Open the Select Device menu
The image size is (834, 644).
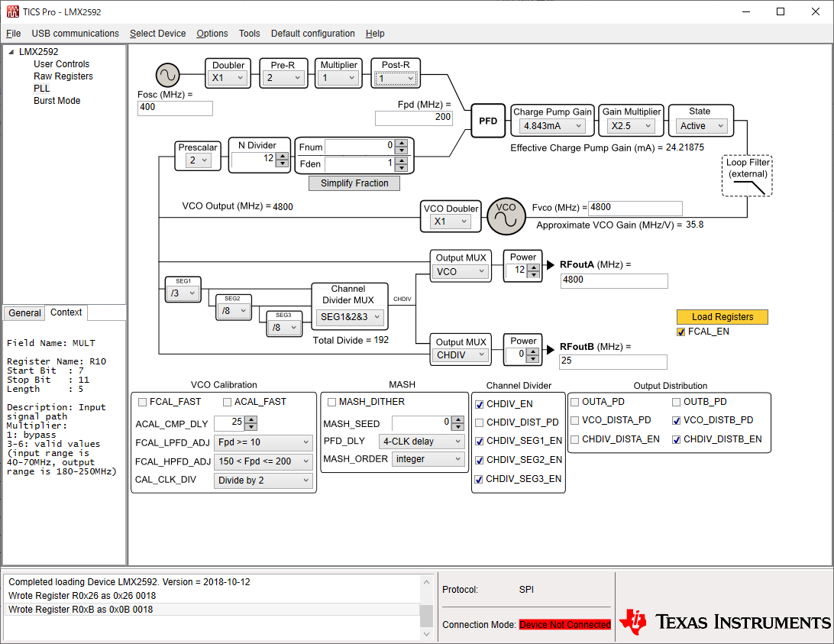tap(157, 34)
